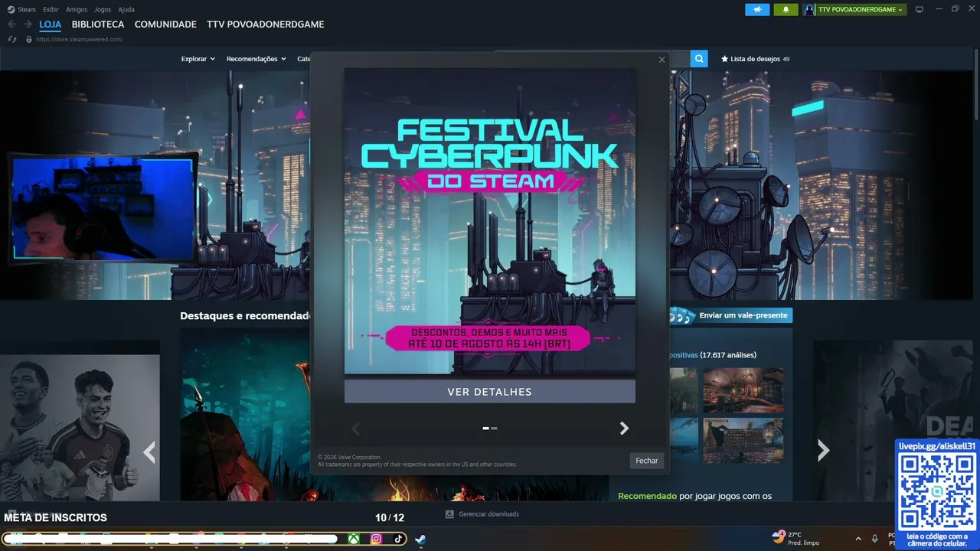The height and width of the screenshot is (551, 980).
Task: Advance to the next popup slide arrow
Action: pyautogui.click(x=624, y=429)
